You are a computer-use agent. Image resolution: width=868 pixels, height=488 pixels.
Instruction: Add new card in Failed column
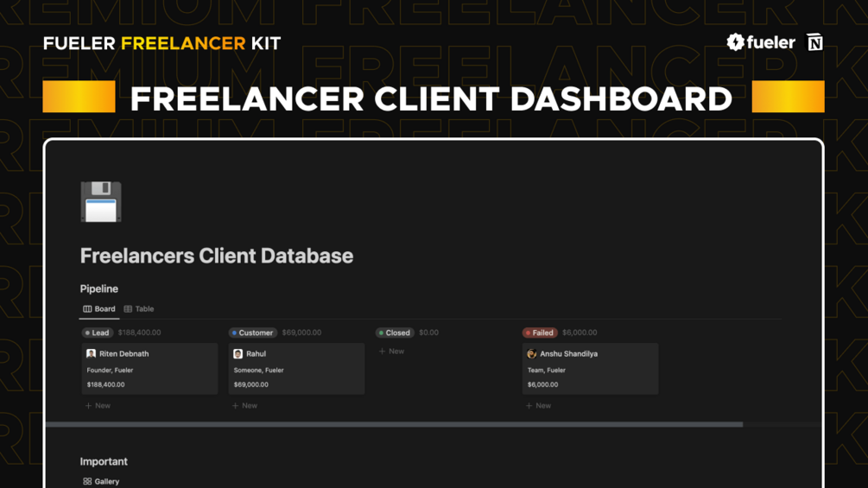539,406
